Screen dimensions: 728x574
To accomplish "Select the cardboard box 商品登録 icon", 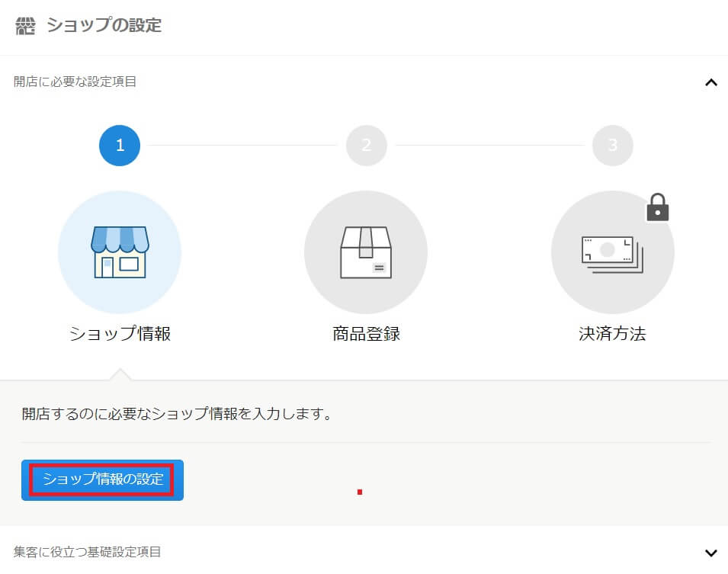I will point(366,252).
